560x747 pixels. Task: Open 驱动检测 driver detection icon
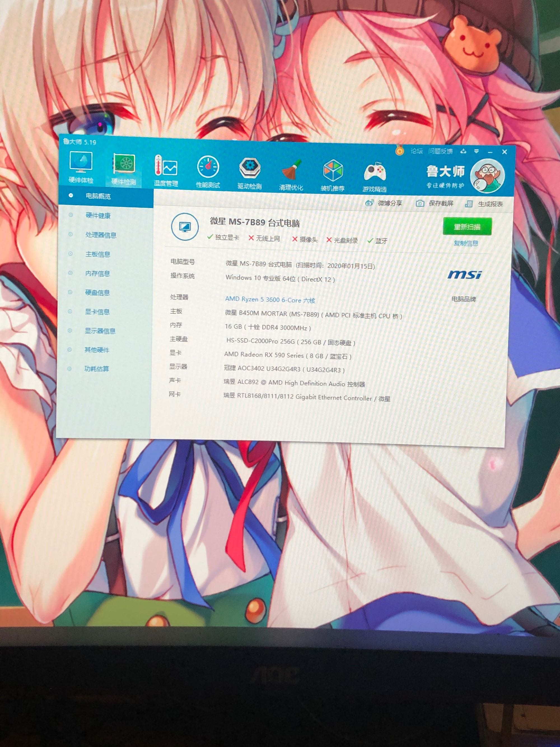pyautogui.click(x=249, y=173)
